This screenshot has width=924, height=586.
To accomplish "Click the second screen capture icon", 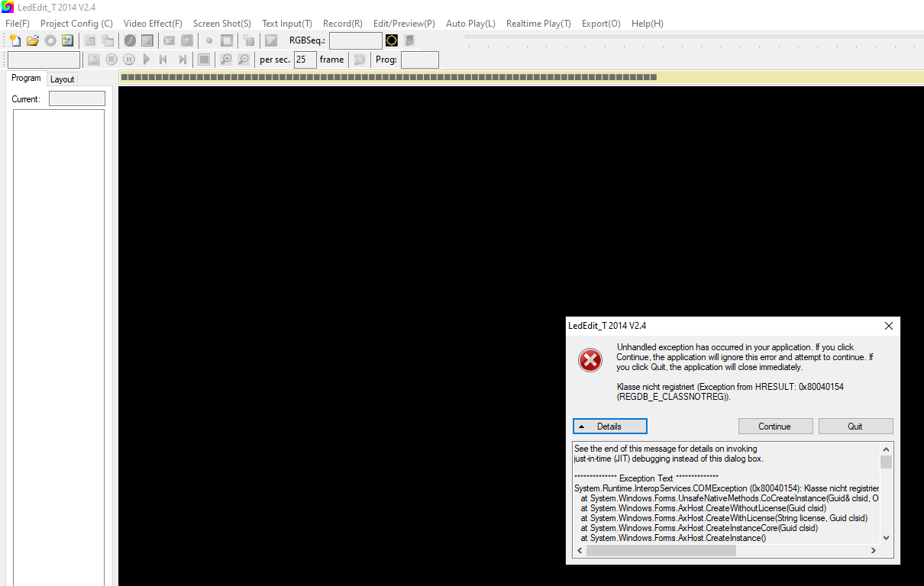I will click(187, 40).
